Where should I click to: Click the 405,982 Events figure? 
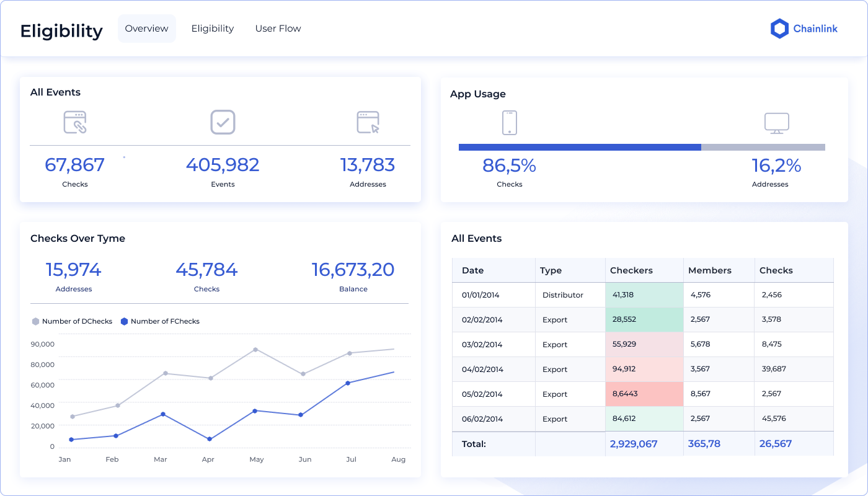(223, 165)
